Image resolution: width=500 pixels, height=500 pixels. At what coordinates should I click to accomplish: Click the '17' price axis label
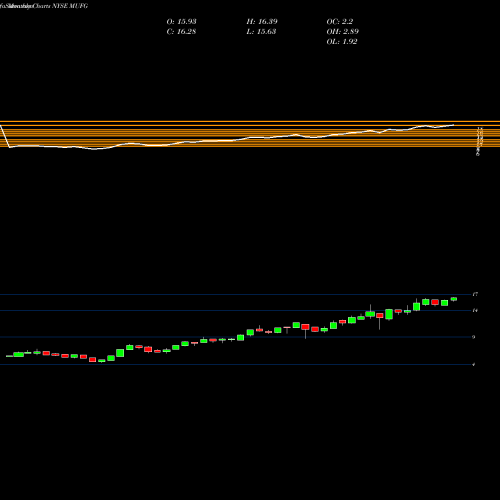475,294
